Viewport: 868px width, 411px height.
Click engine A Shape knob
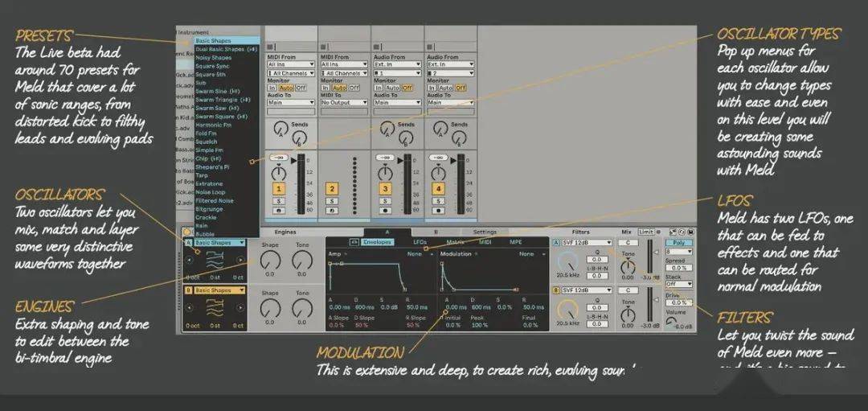[270, 260]
